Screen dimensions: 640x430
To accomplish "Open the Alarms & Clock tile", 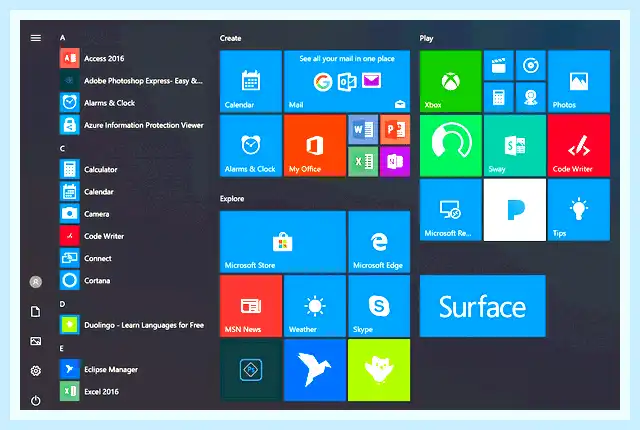I will pyautogui.click(x=251, y=146).
